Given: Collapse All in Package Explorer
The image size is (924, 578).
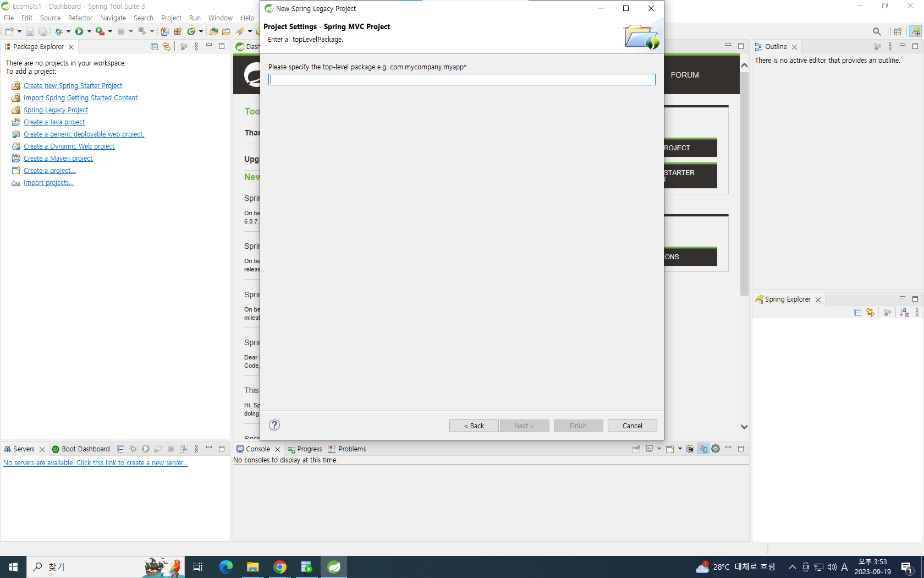Looking at the screenshot, I should [154, 47].
